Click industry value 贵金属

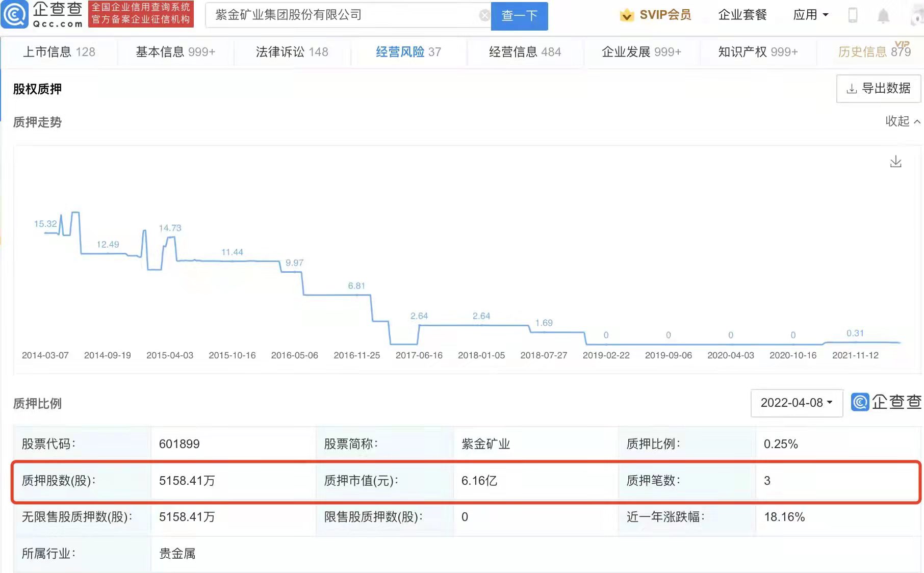(x=177, y=554)
